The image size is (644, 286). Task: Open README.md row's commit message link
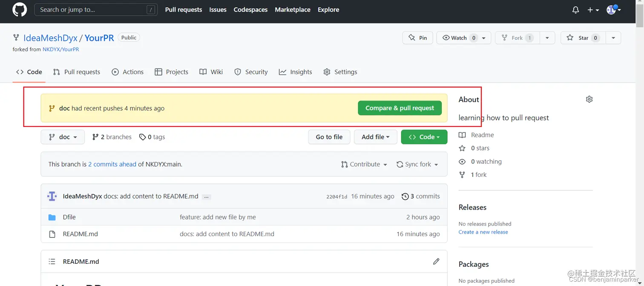227,234
